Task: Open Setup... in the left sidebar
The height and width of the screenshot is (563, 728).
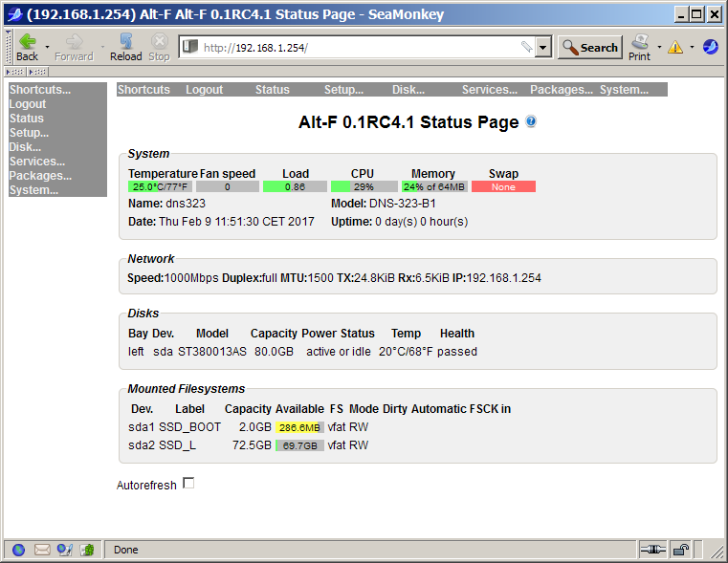Action: click(x=29, y=133)
